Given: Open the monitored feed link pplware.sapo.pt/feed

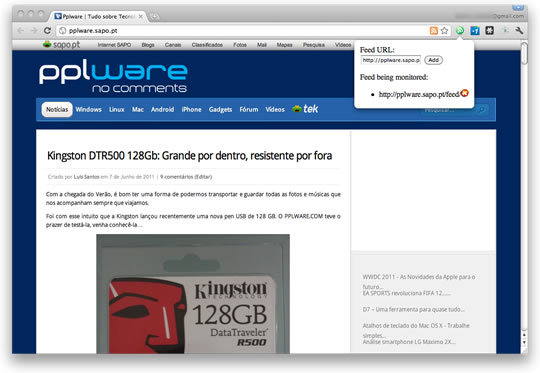Looking at the screenshot, I should click(x=419, y=94).
